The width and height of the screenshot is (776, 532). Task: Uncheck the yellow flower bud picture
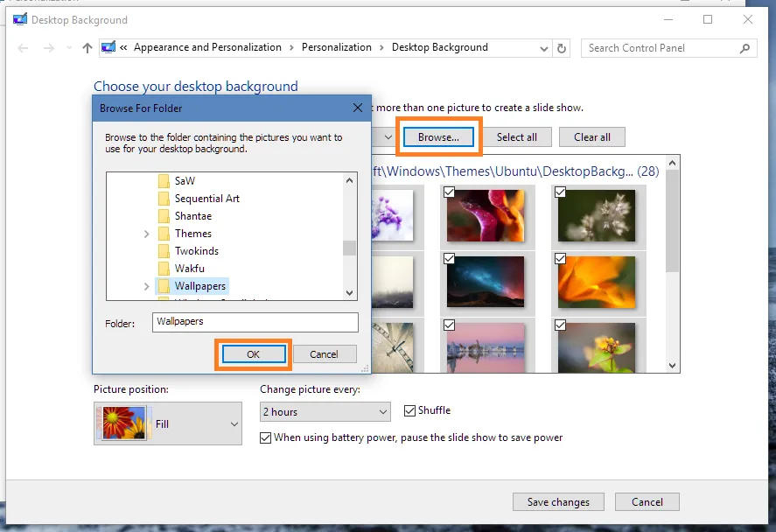pos(560,325)
